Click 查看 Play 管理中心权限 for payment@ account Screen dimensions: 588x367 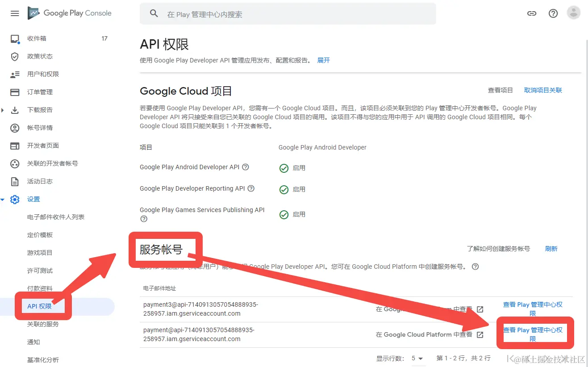coord(533,334)
